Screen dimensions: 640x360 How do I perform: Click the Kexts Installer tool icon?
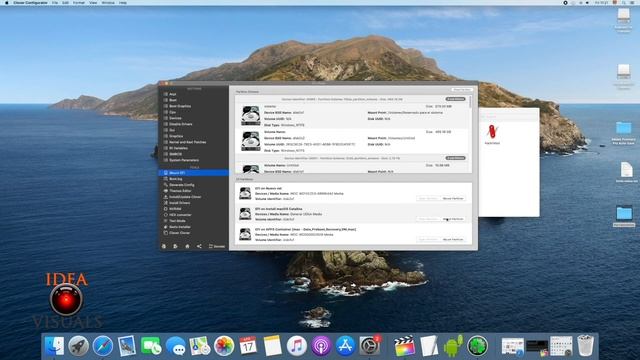[x=166, y=227]
